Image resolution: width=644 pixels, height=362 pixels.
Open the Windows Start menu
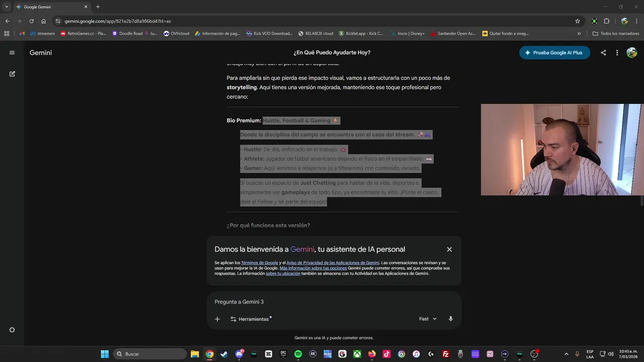[x=105, y=354]
